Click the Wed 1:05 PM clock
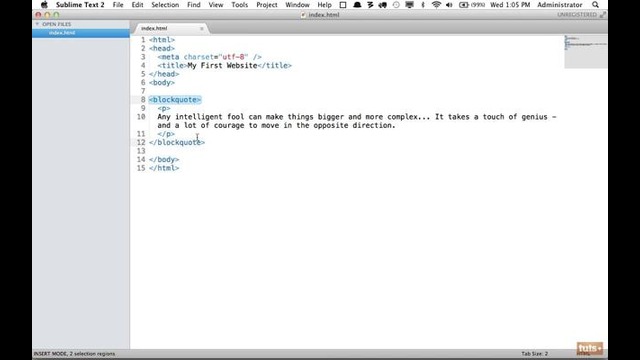640x360 pixels. coord(510,5)
